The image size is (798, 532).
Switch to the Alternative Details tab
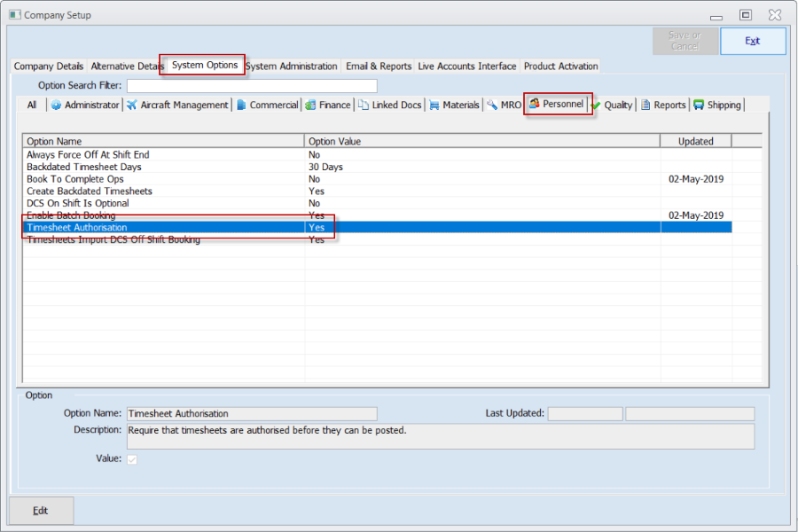(x=127, y=66)
